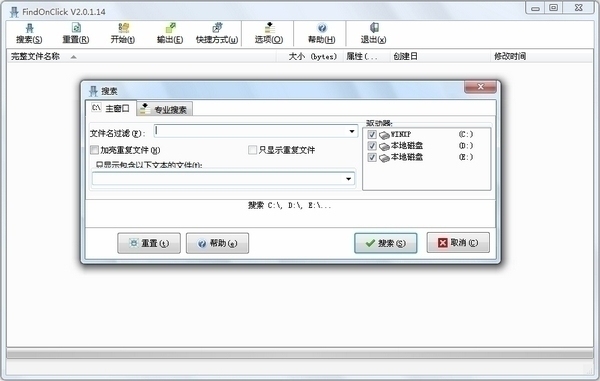This screenshot has height=381, width=600.
Task: Uncheck the WINXP (C:) drive checkbox
Action: pos(372,134)
